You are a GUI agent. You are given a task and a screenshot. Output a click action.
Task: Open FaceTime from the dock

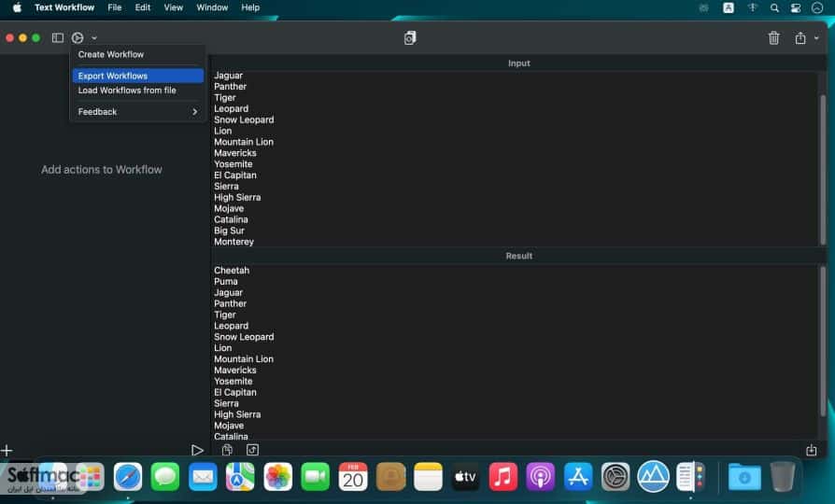pyautogui.click(x=316, y=476)
